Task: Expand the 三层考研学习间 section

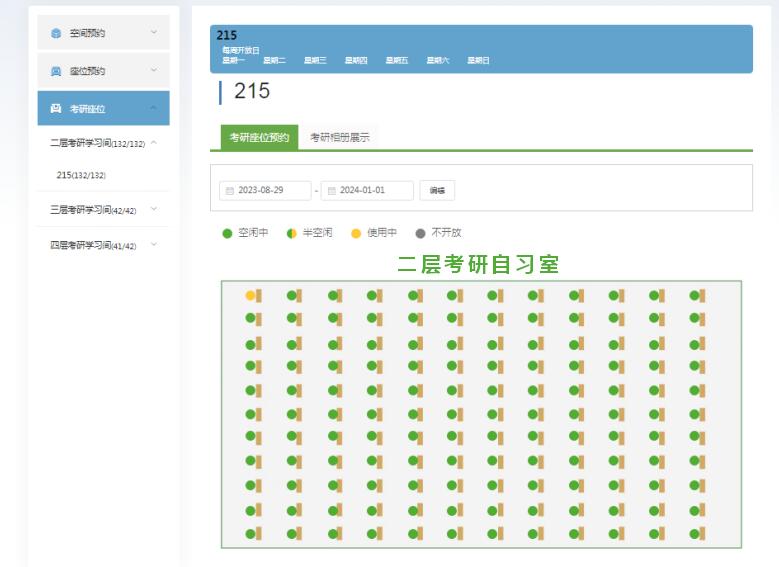Action: click(155, 209)
